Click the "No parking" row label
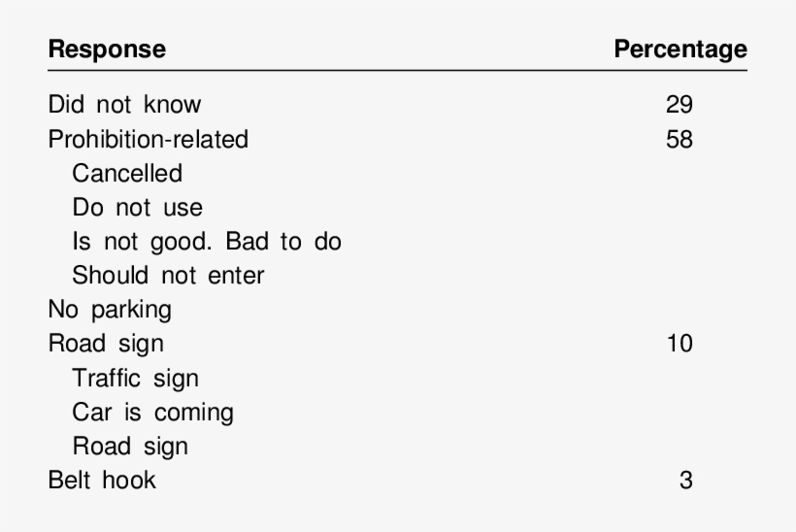Image resolution: width=796 pixels, height=532 pixels. (x=110, y=310)
